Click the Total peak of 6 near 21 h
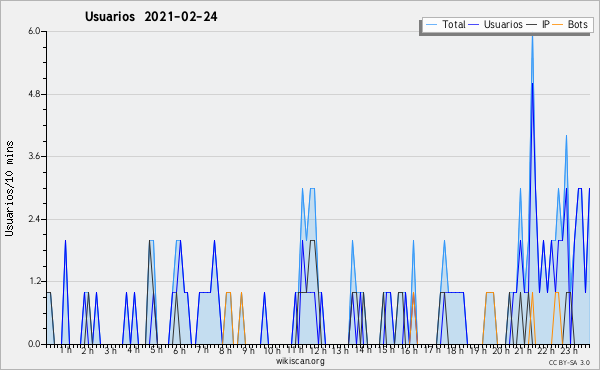This screenshot has width=600, height=370. (x=532, y=36)
